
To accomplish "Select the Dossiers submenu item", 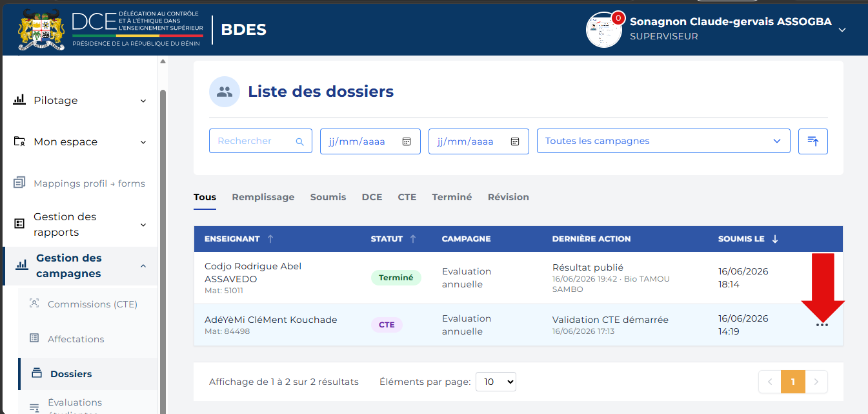I will (71, 374).
